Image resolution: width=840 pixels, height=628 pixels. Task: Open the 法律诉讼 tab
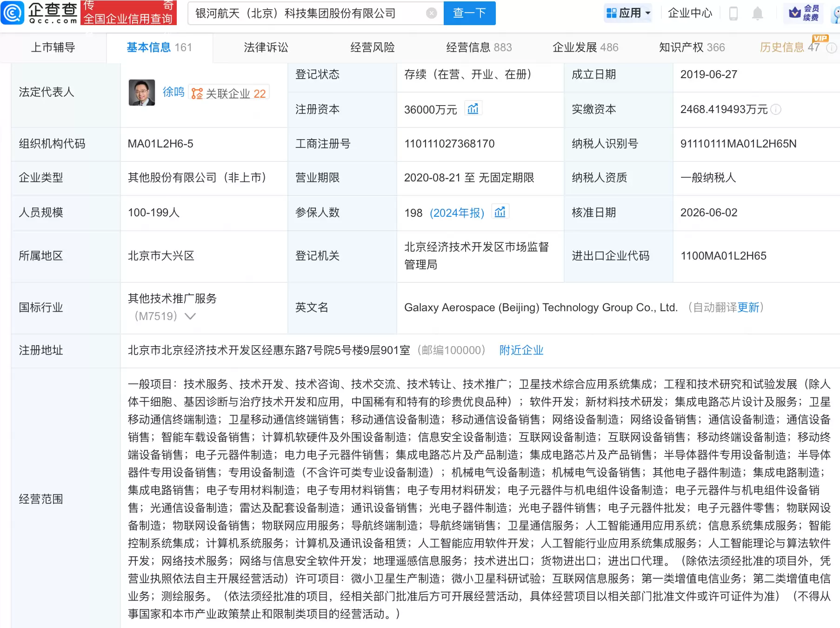coord(266,47)
